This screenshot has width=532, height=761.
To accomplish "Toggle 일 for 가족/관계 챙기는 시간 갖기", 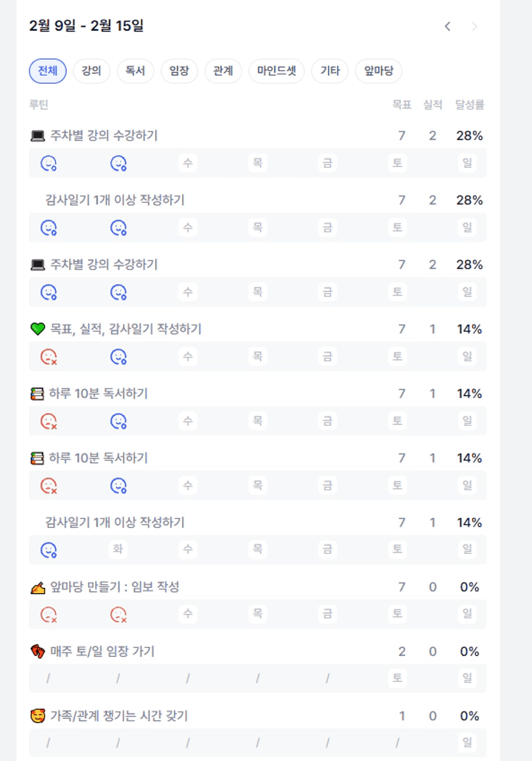I will coord(467,742).
